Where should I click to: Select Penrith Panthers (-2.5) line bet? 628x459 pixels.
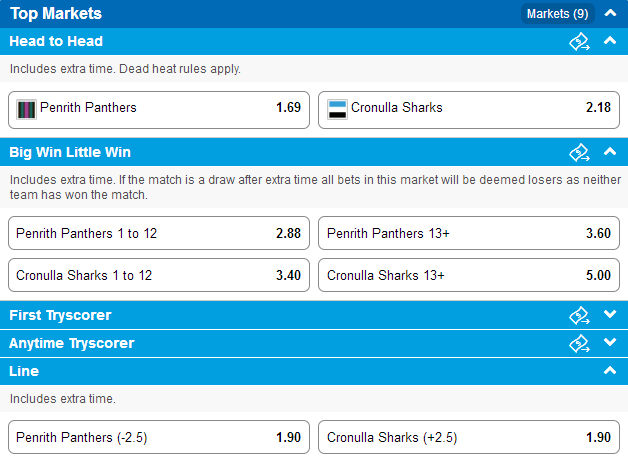click(x=159, y=437)
